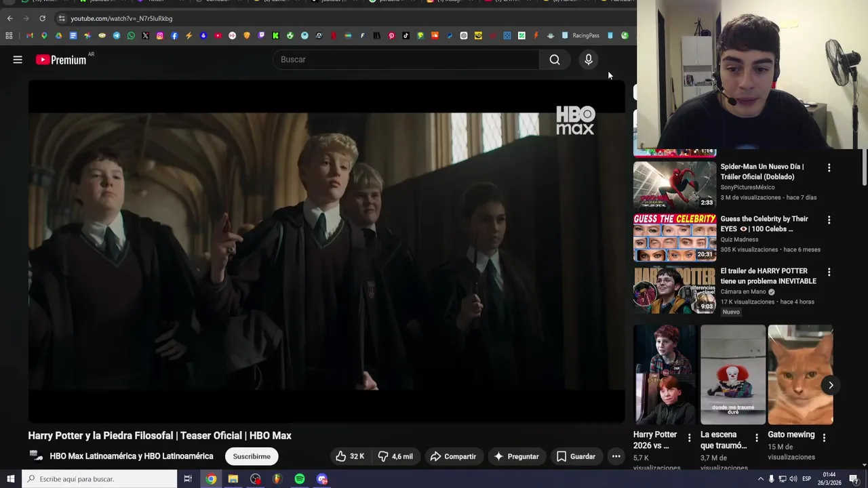868x488 pixels.
Task: Open Spotify from the taskbar
Action: [299, 479]
